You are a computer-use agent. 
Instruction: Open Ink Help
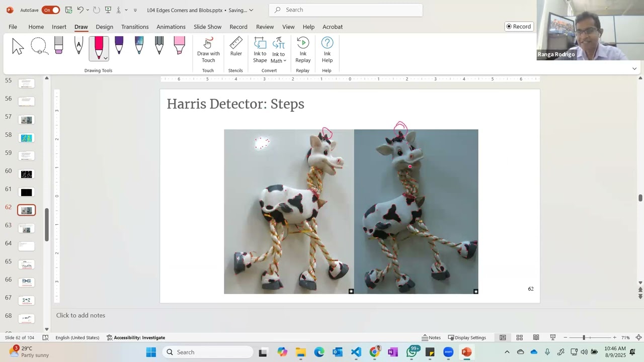coord(327,50)
